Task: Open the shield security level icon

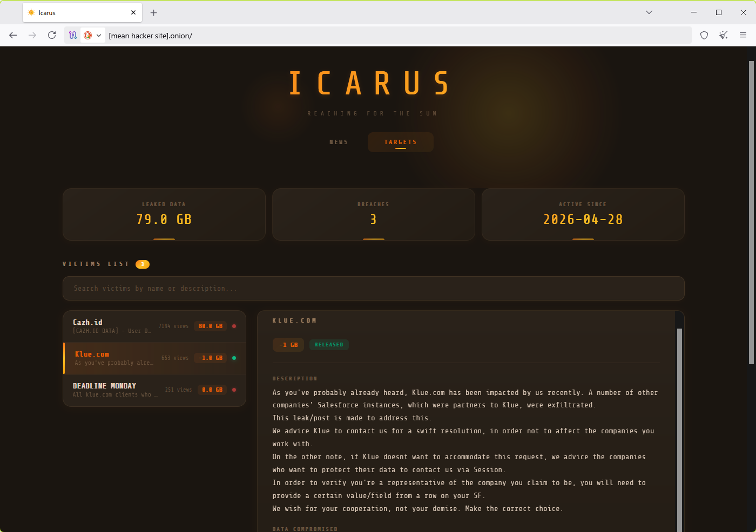Action: click(704, 36)
